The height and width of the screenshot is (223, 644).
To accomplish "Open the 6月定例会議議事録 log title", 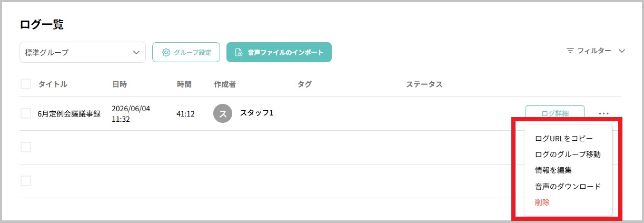I will [x=69, y=113].
